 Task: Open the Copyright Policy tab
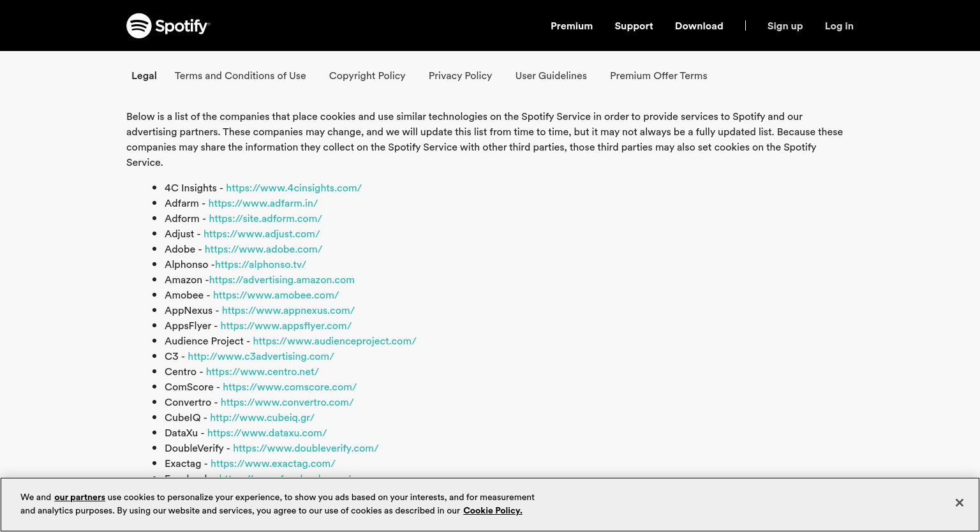pyautogui.click(x=367, y=75)
